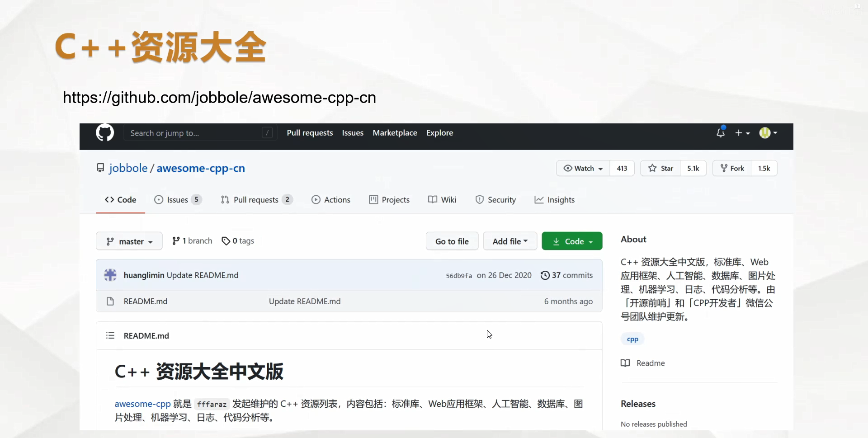Expand the green Code download dropdown
Viewport: 868px width, 438px height.
click(572, 241)
